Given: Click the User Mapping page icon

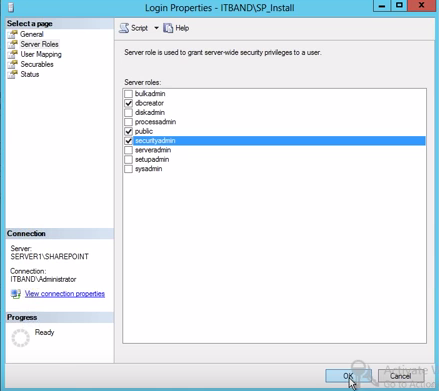Looking at the screenshot, I should [x=13, y=54].
